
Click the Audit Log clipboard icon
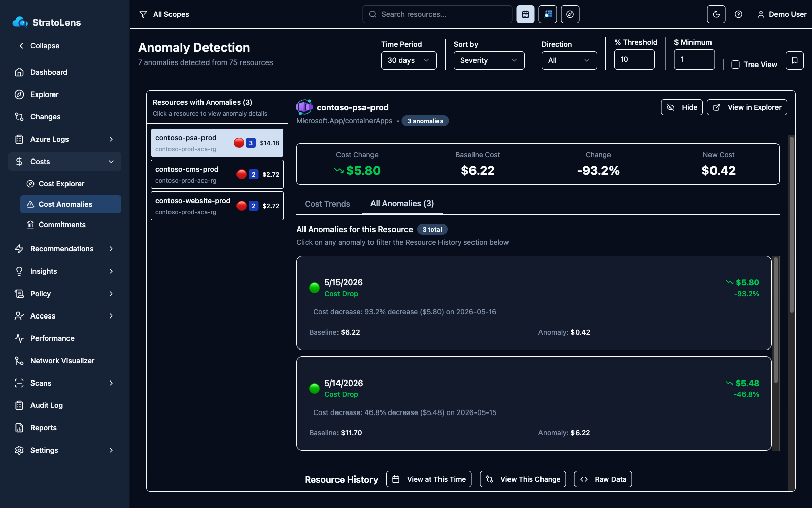click(x=19, y=405)
